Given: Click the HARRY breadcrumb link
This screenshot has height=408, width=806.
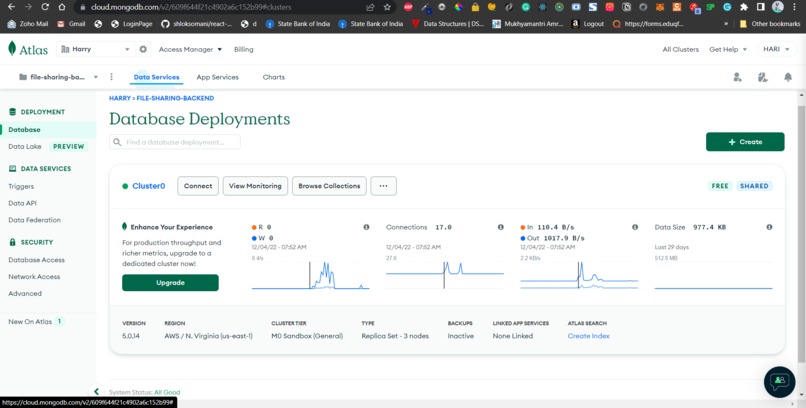Looking at the screenshot, I should 120,98.
